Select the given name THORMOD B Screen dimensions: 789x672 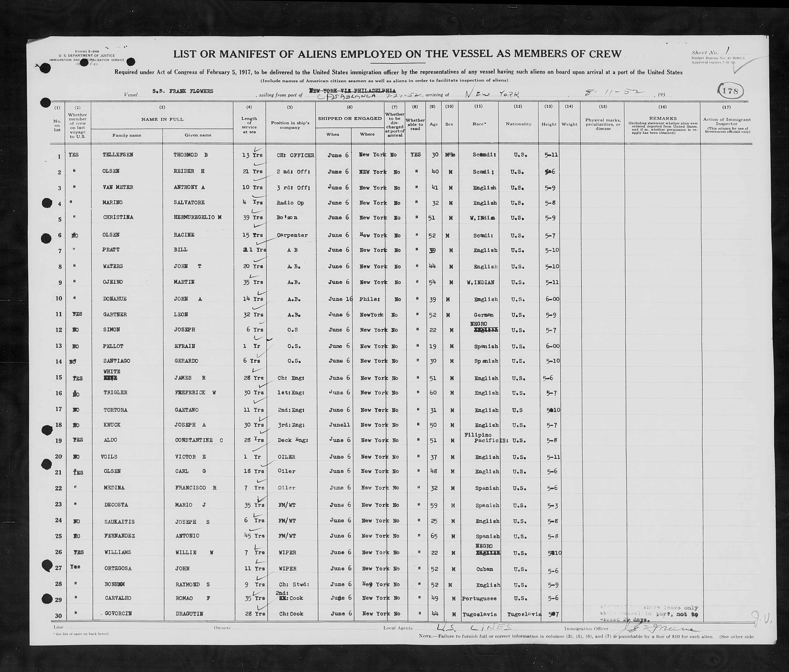[x=190, y=155]
